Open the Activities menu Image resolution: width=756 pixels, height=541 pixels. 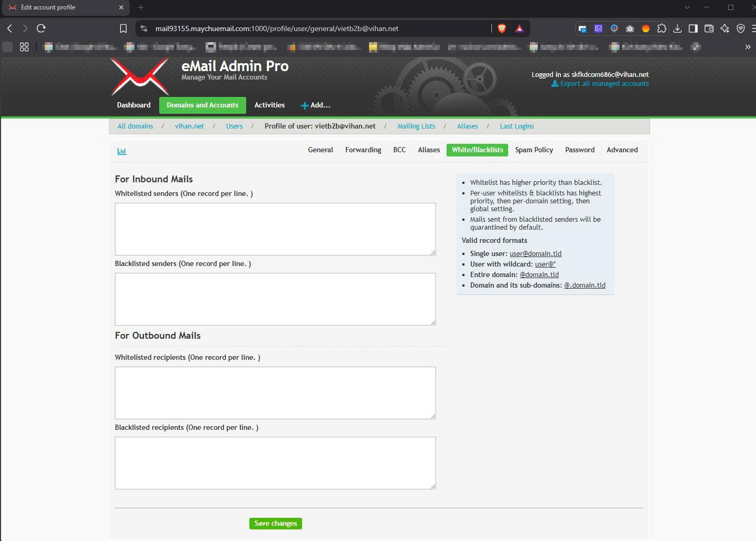(269, 105)
